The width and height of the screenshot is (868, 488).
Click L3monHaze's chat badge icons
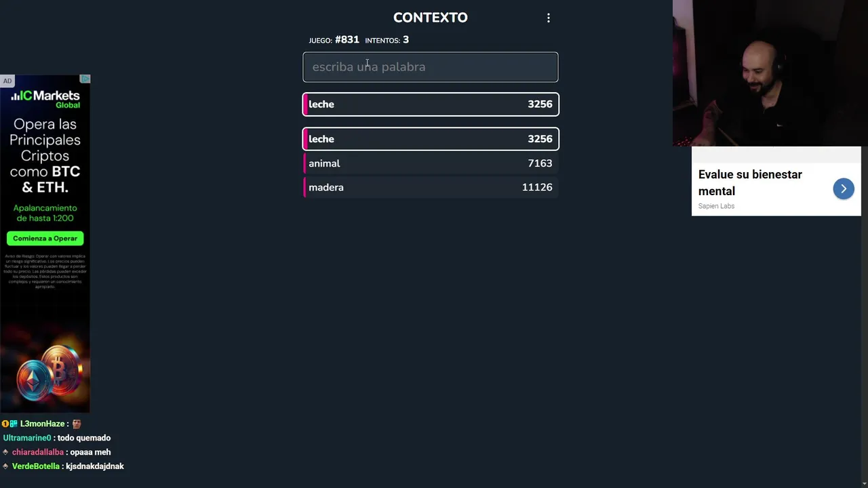click(9, 424)
